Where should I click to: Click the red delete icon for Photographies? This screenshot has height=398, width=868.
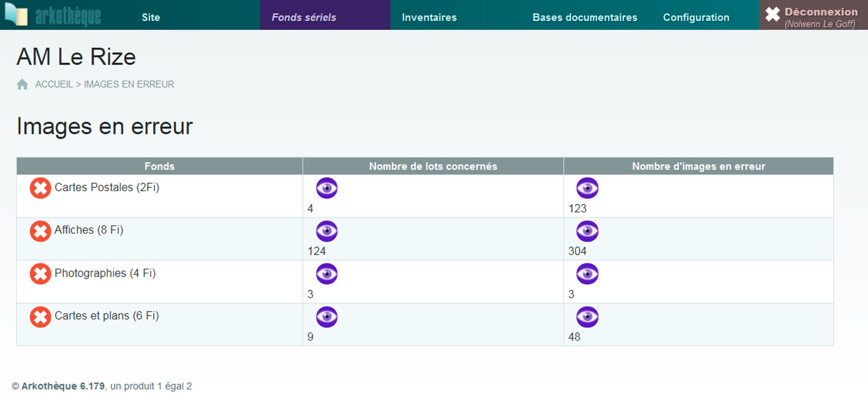[x=40, y=274]
